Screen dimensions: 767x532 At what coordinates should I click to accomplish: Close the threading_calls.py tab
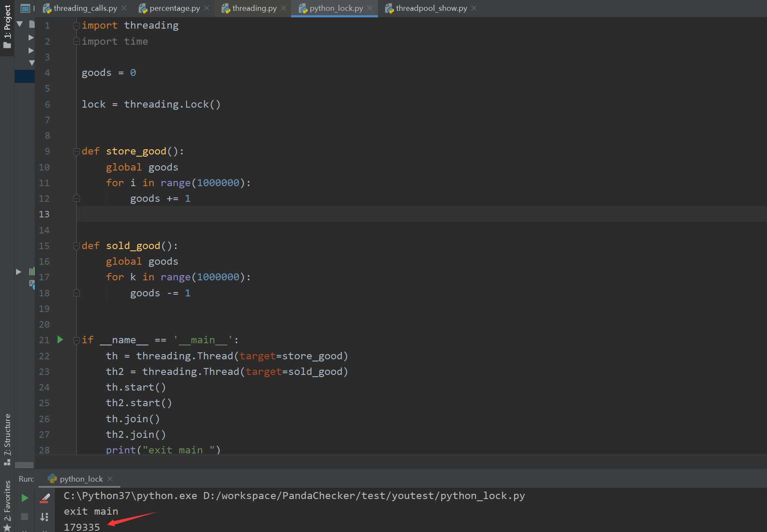pyautogui.click(x=124, y=8)
